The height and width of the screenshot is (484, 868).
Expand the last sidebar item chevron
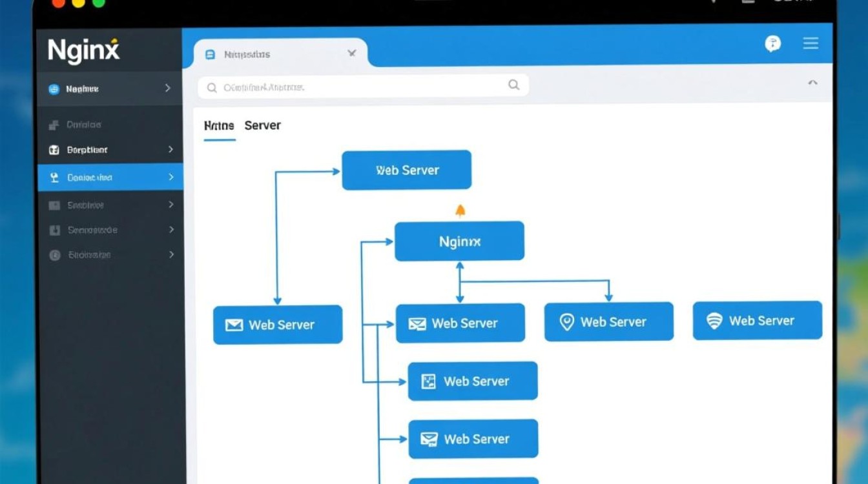coord(171,255)
